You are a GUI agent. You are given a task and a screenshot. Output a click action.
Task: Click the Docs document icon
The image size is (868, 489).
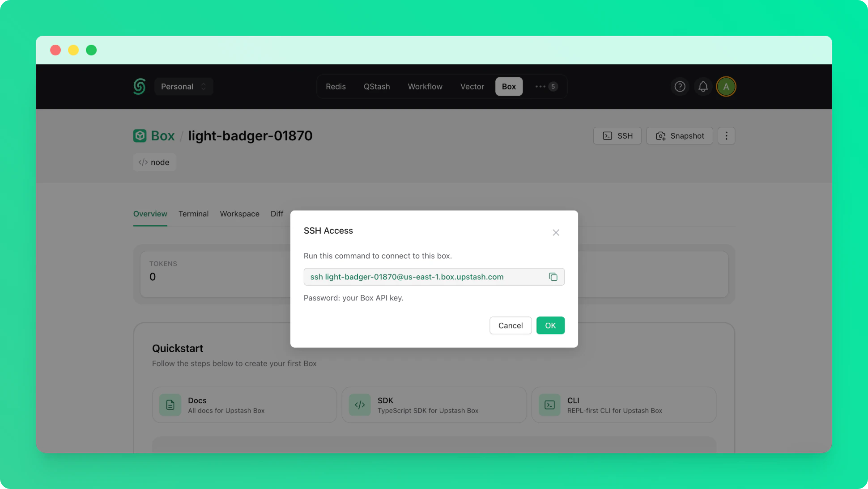tap(170, 405)
